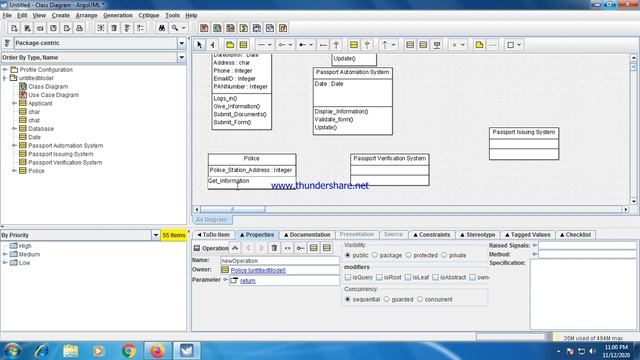Select the realization arrow tool
This screenshot has width=640, height=360.
367,45
